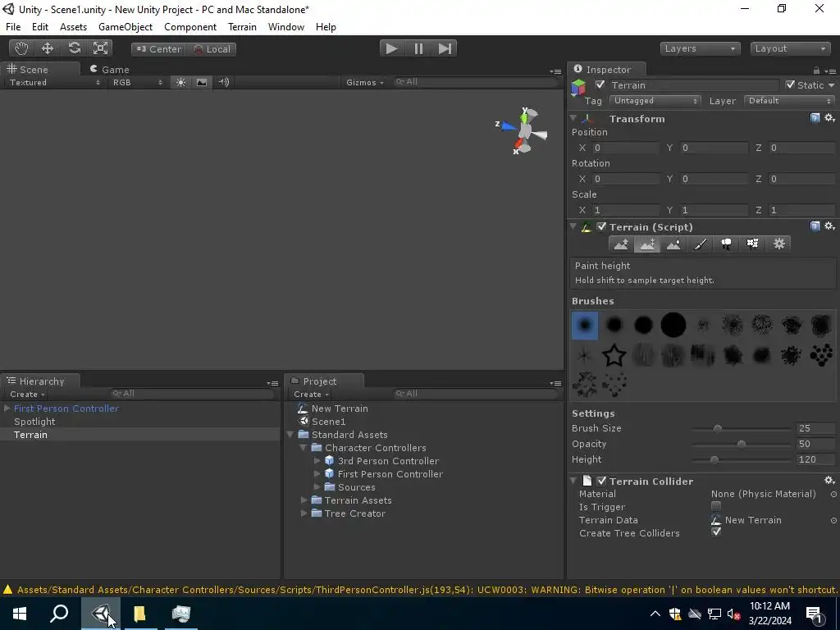
Task: Click the Step frame button
Action: click(445, 48)
